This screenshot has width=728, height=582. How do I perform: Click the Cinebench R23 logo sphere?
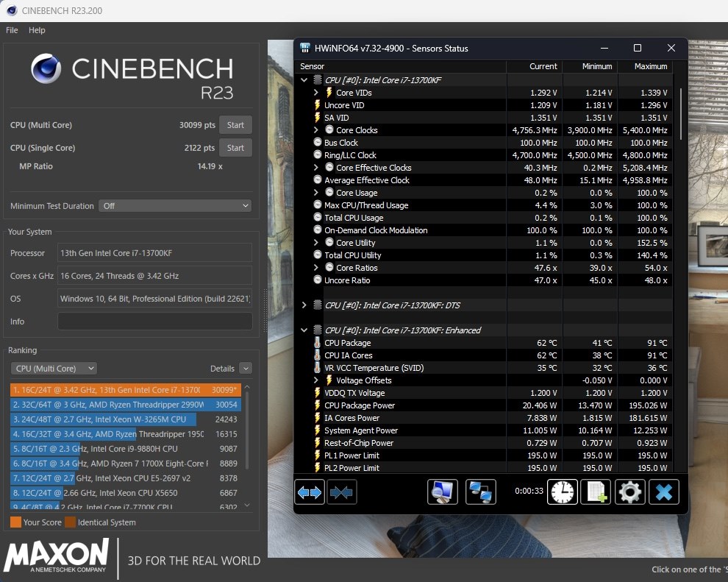point(46,68)
